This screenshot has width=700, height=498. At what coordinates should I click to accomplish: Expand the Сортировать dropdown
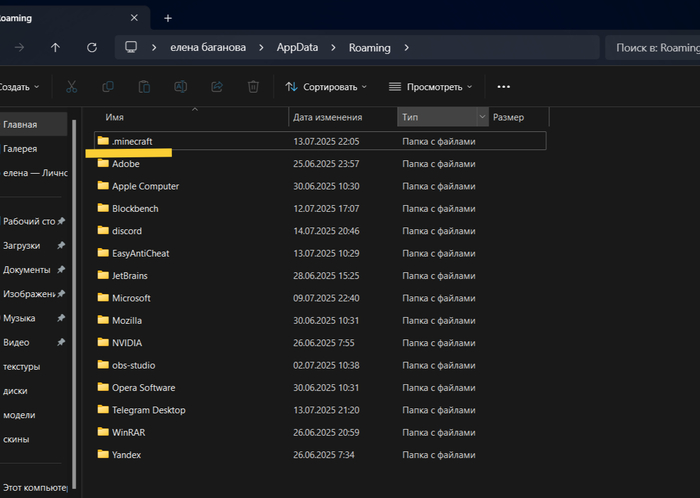[326, 87]
